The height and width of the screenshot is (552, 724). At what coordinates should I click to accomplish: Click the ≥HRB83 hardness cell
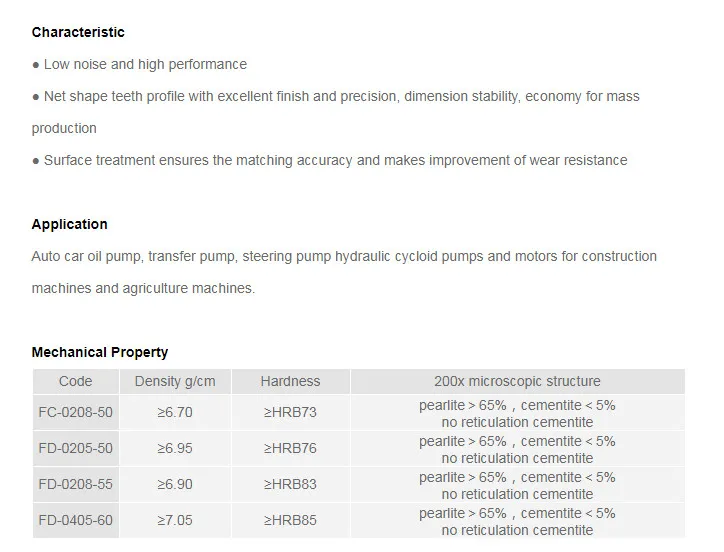(290, 484)
